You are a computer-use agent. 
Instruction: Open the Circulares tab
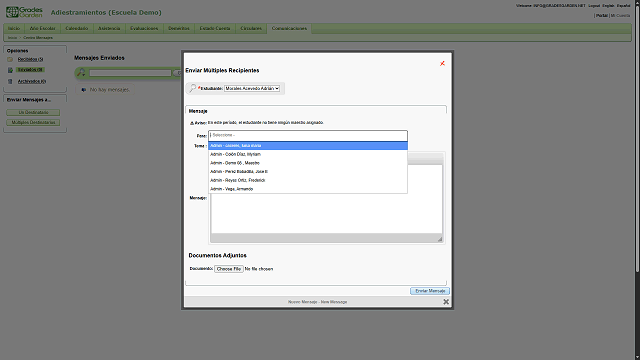[251, 28]
